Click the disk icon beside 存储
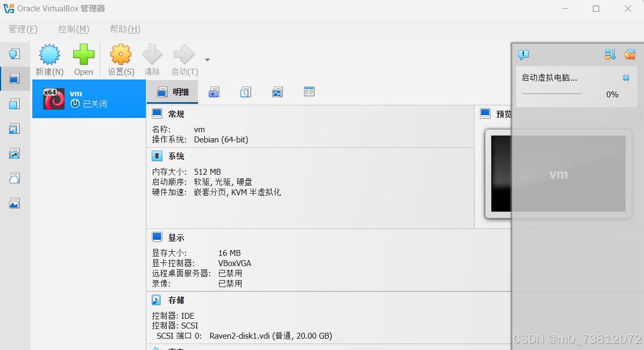Viewport: 644px width, 350px height. point(157,300)
